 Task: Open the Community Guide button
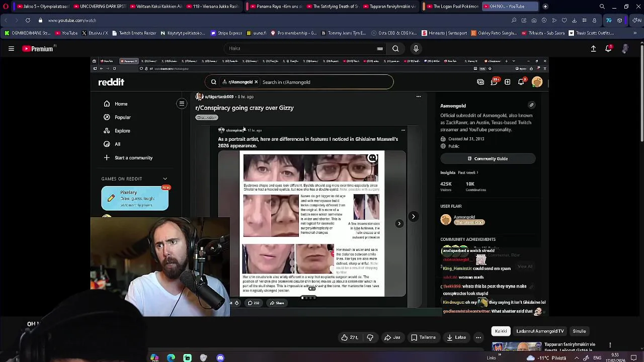click(488, 159)
